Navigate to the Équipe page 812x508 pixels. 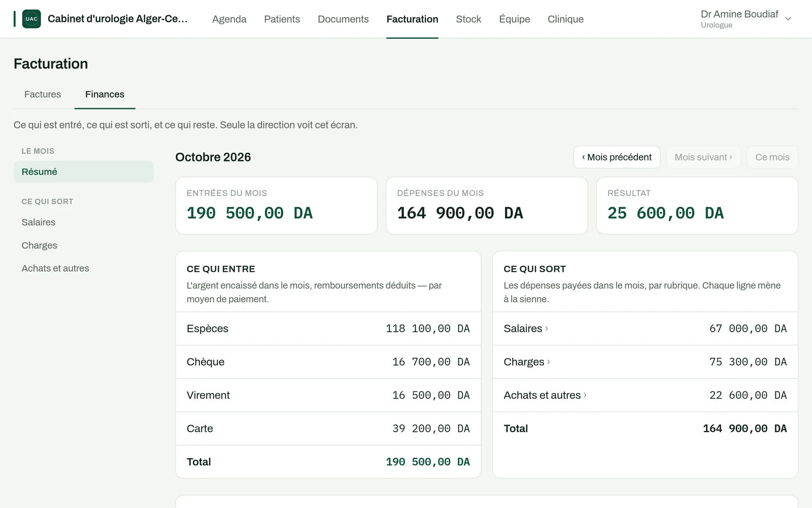tap(514, 19)
